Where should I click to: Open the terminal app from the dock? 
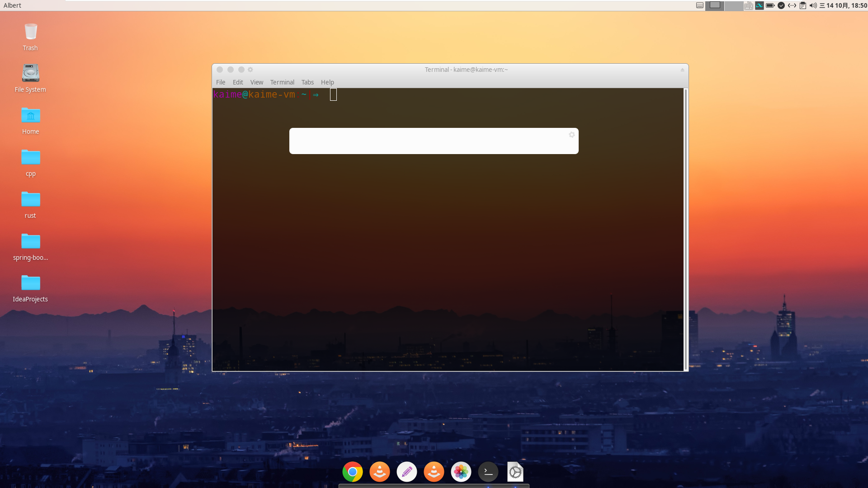(x=488, y=472)
